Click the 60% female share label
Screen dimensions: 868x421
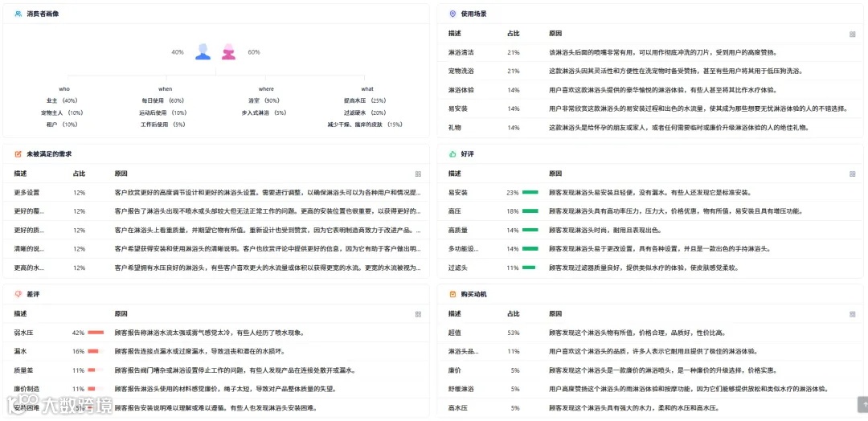click(x=253, y=52)
